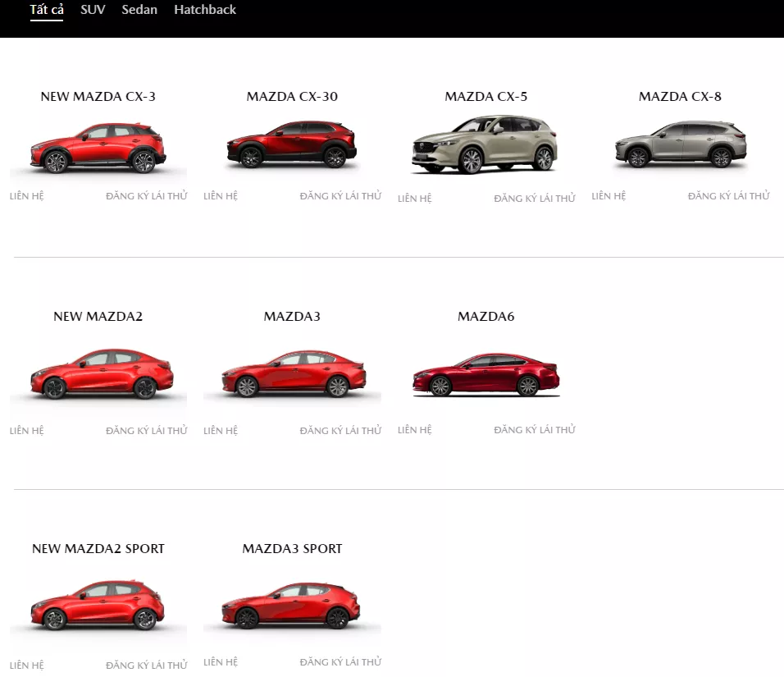Click LIÊN HỆ under NEW MAZDA CX-3

click(27, 195)
